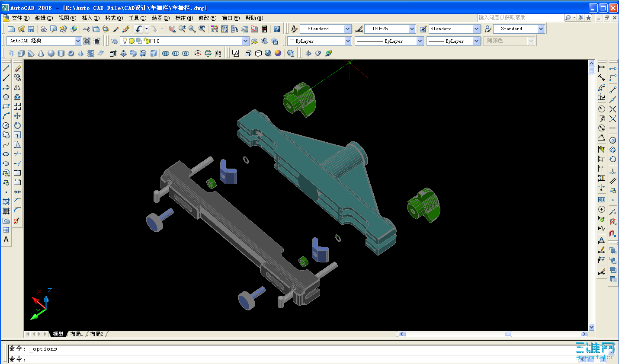This screenshot has height=364, width=619.
Task: Open the 视图(V) menu
Action: [67, 18]
